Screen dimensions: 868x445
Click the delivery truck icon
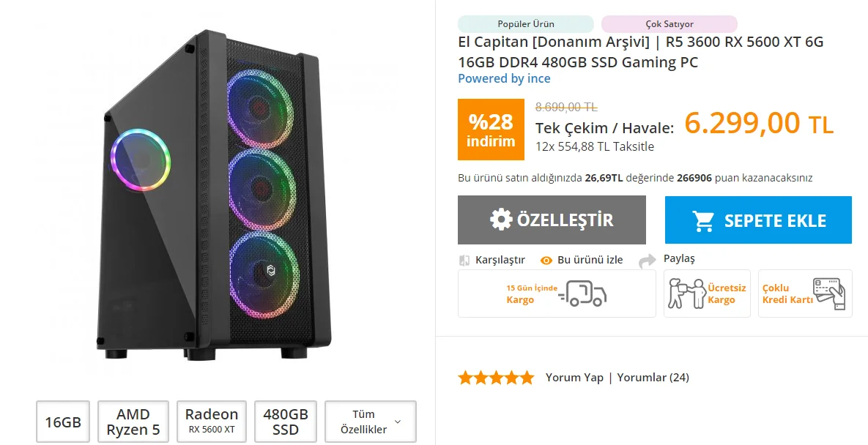pyautogui.click(x=582, y=293)
